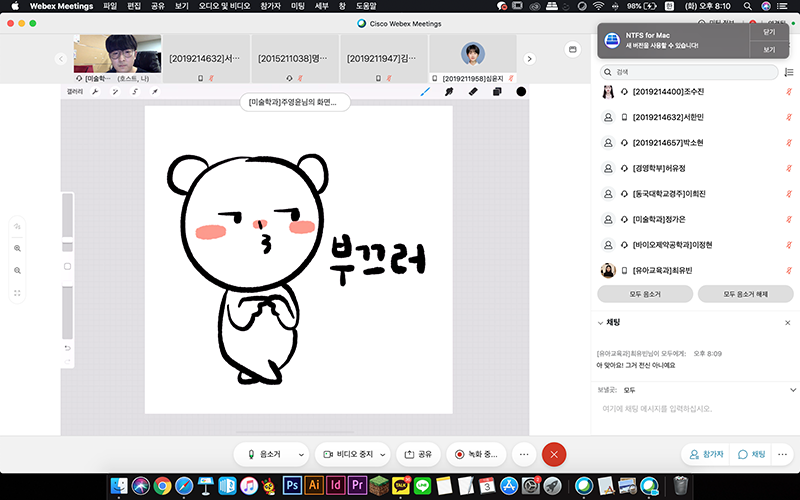Click the S-shaped selection tool icon
Viewport: 800px width, 500px height.
click(135, 92)
